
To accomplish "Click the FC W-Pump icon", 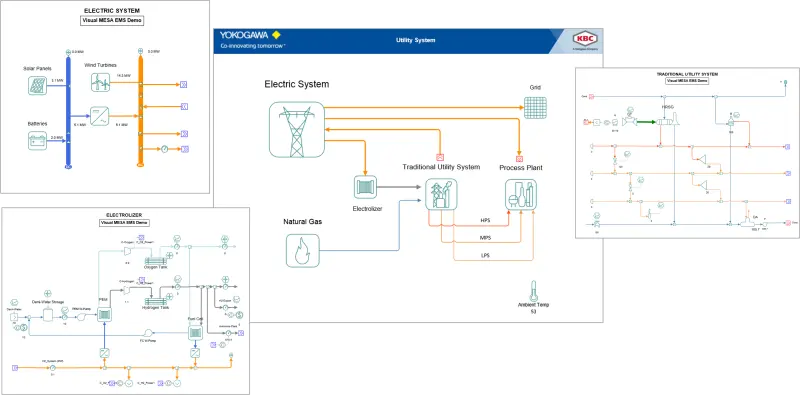I will pos(148,332).
